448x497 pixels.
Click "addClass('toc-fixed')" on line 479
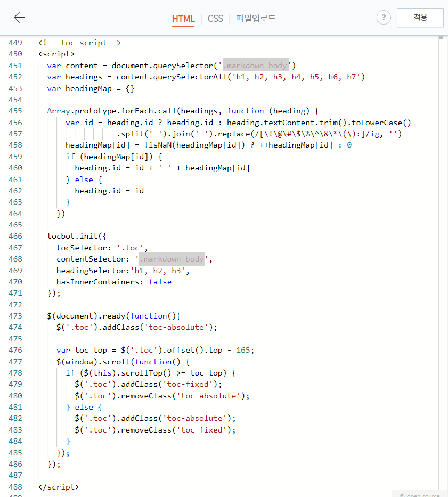coord(169,384)
